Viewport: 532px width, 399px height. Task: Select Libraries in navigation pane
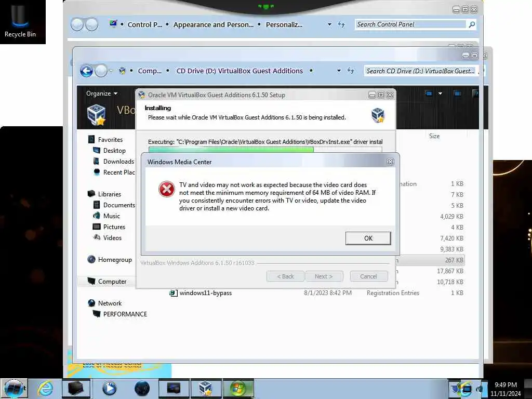coord(109,194)
